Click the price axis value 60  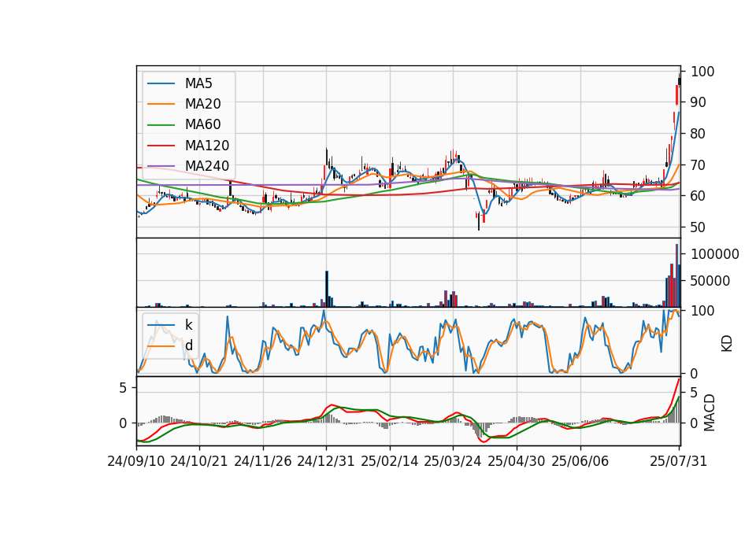pyautogui.click(x=699, y=196)
